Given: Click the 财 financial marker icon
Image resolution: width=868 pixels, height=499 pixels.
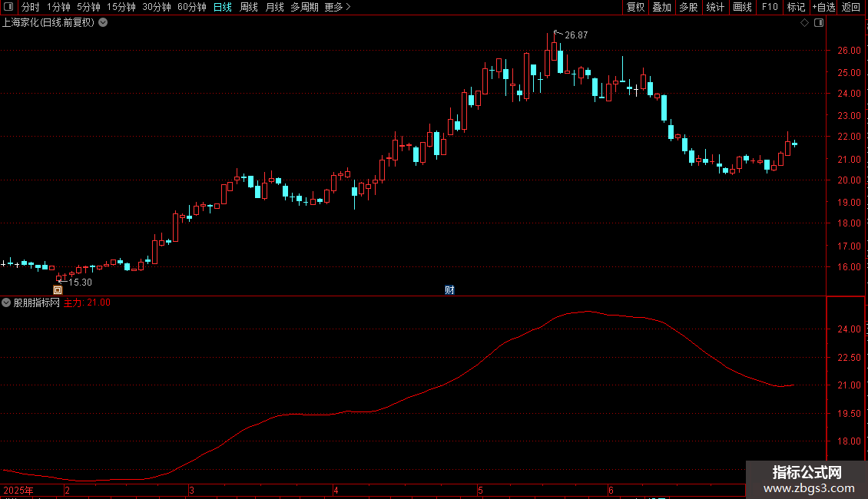Looking at the screenshot, I should coord(449,290).
